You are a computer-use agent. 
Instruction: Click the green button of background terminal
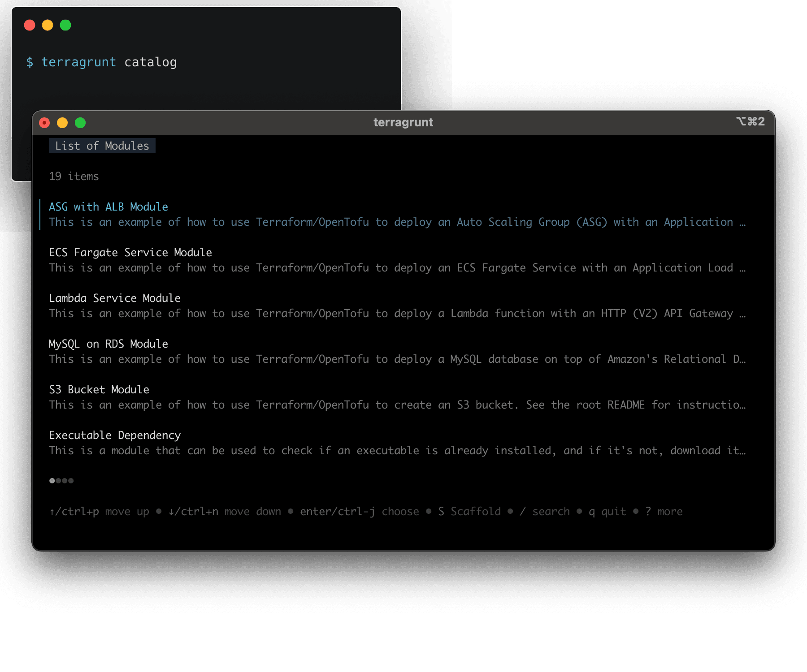pos(65,25)
